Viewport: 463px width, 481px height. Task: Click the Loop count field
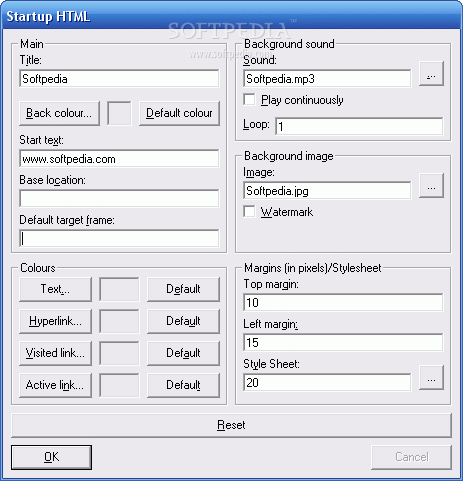coord(359,126)
